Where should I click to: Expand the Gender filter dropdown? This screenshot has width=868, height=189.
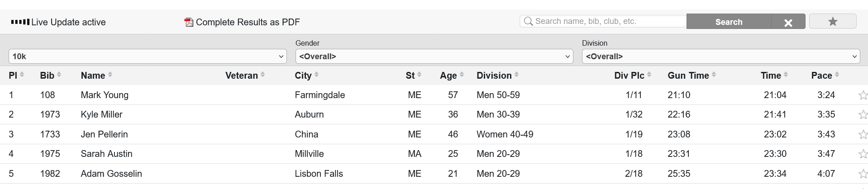(x=434, y=57)
